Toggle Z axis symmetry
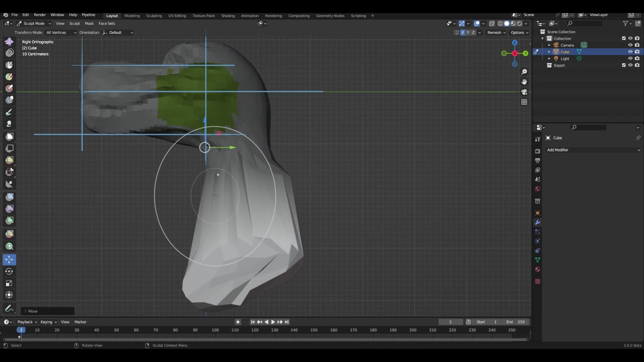Screen dimensions: 644x362 [473, 33]
